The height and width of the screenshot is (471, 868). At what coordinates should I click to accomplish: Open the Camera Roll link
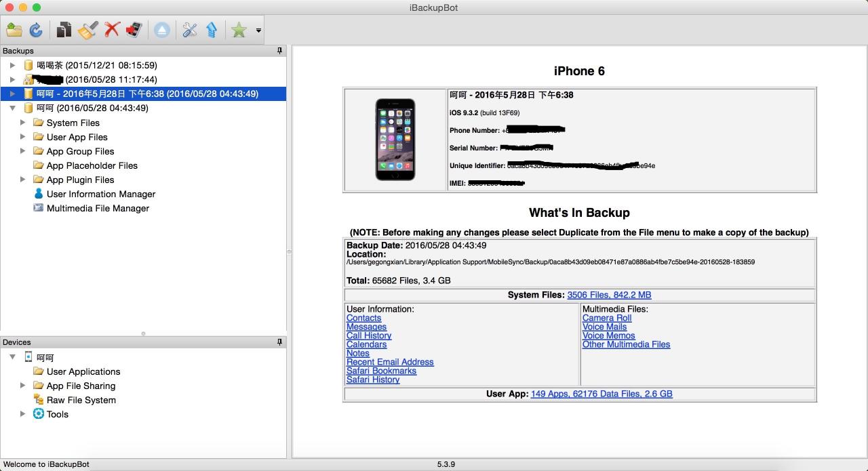tap(607, 318)
